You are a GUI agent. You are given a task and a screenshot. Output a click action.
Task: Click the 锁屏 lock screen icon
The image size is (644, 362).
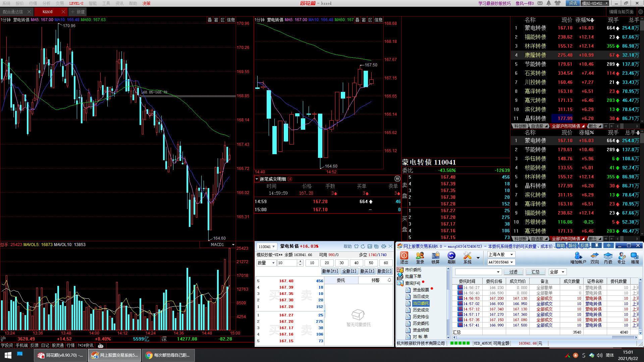tap(435, 258)
